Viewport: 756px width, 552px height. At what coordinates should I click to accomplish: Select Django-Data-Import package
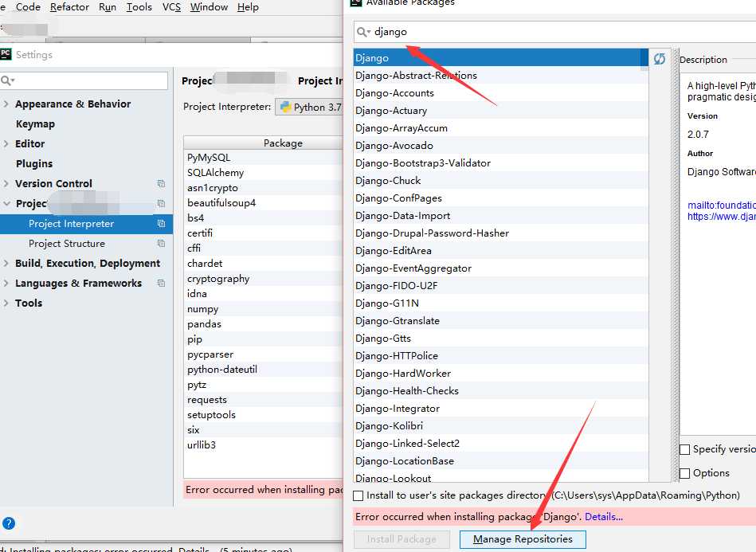[x=500, y=216]
